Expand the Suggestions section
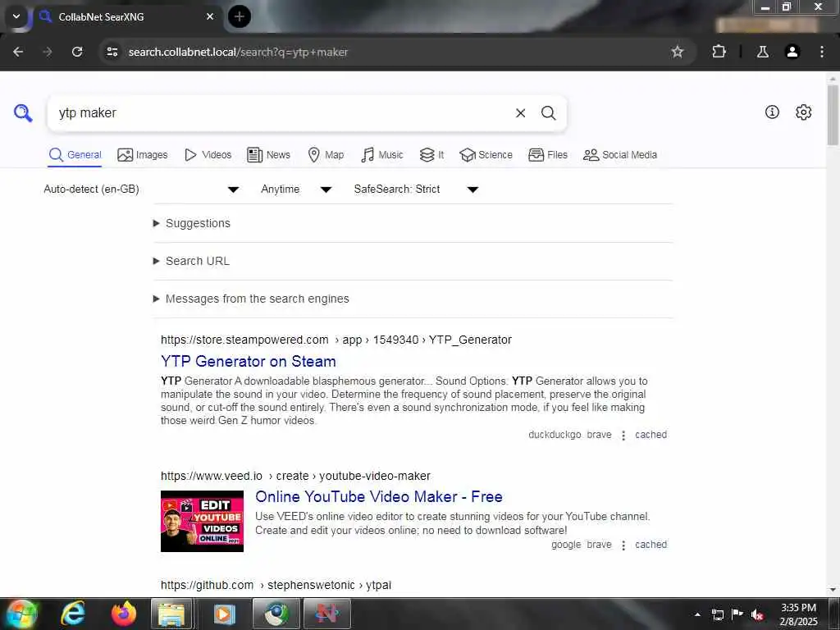Screen dimensions: 840x630 (192, 223)
